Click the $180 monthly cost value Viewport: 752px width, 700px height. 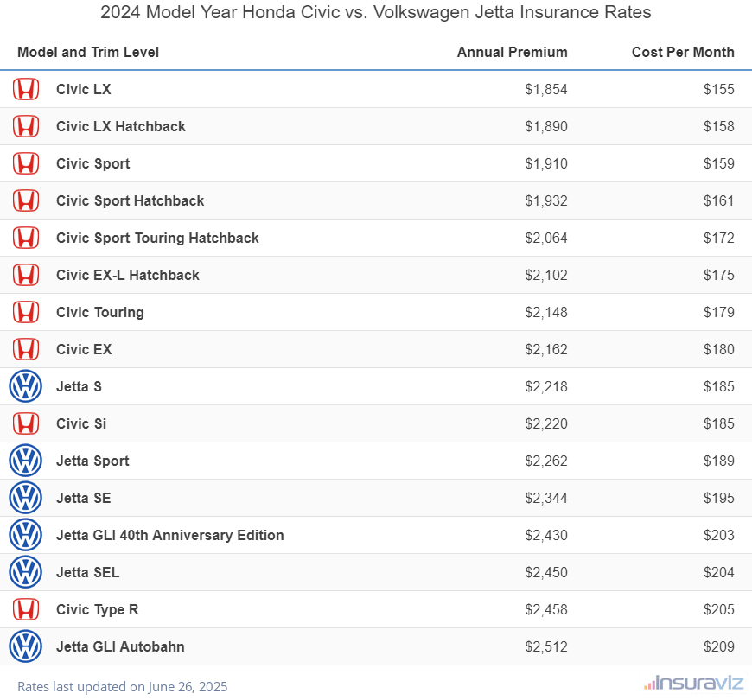719,349
